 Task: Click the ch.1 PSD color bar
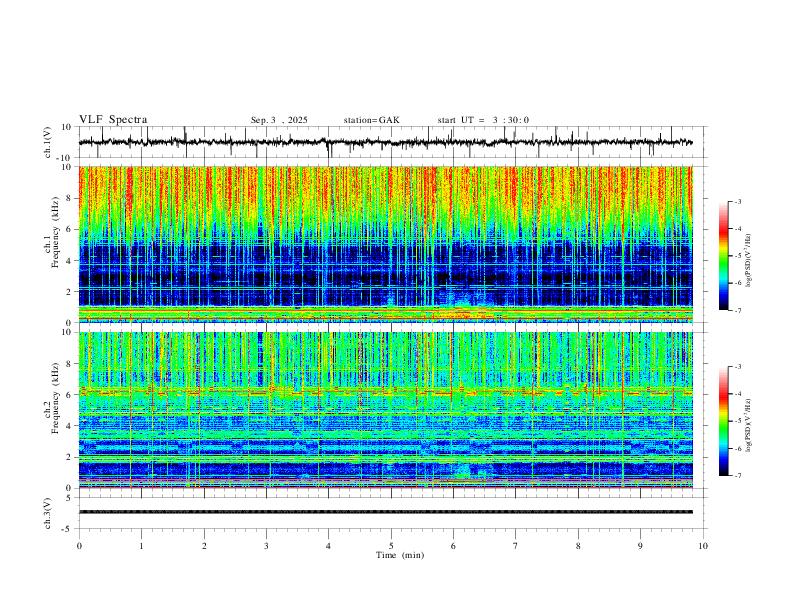pos(724,256)
